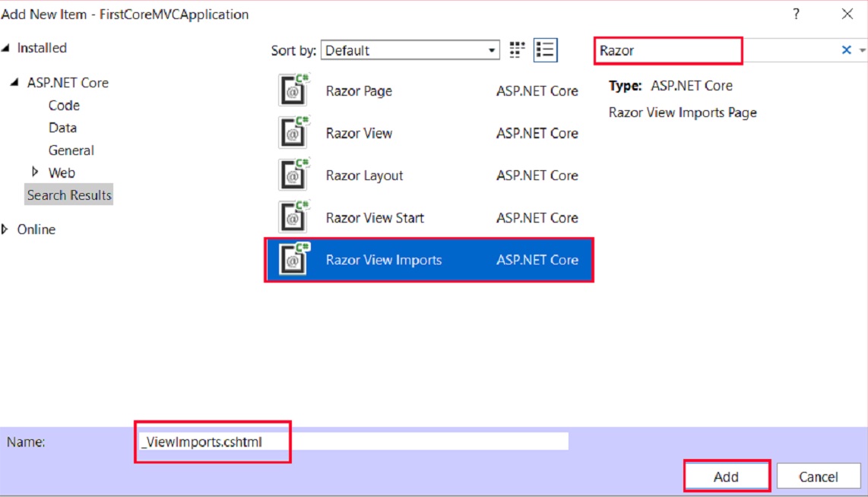
Task: Click the Razor search input field
Action: [716, 50]
